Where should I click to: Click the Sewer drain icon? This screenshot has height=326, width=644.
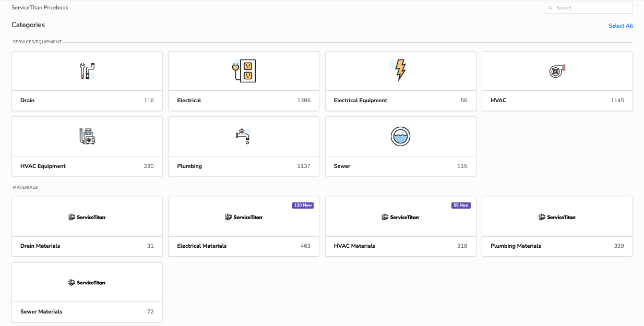[400, 136]
